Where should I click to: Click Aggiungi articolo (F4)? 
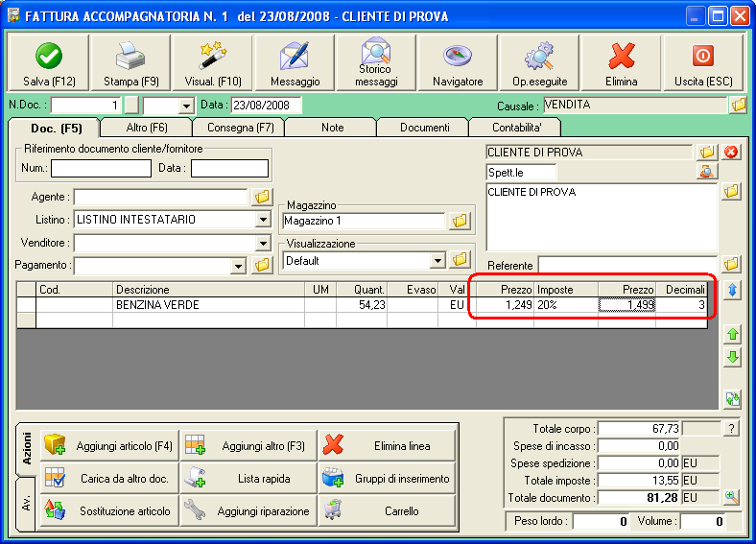click(109, 445)
